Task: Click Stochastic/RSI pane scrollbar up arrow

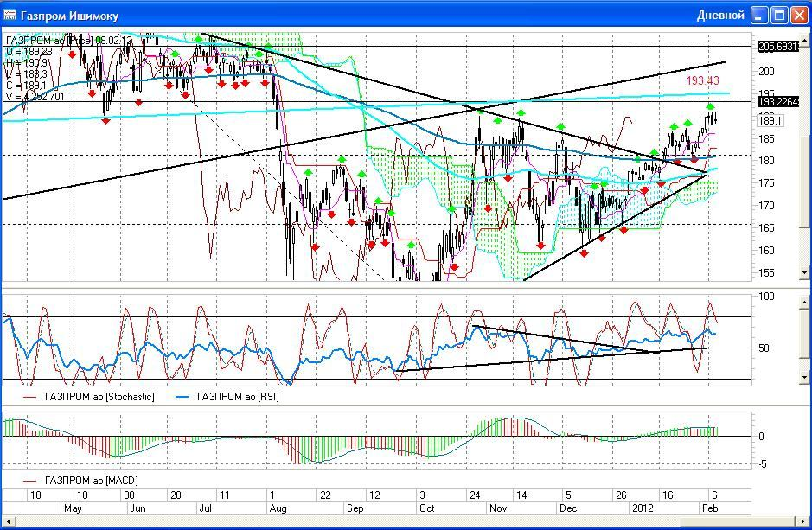Action: 805,302
